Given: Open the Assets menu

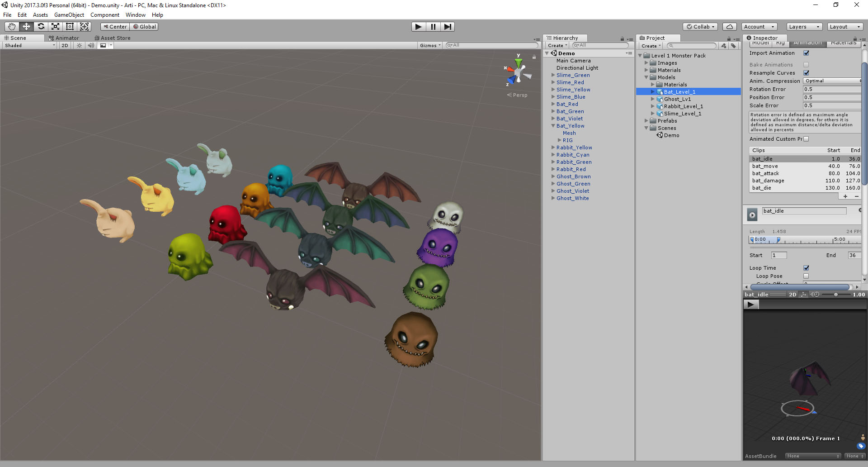Looking at the screenshot, I should [x=40, y=14].
